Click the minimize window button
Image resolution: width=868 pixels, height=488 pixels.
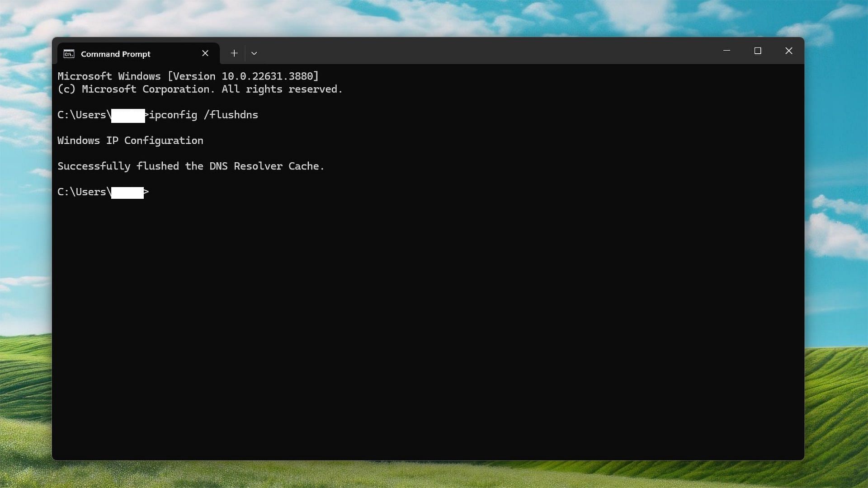coord(726,50)
